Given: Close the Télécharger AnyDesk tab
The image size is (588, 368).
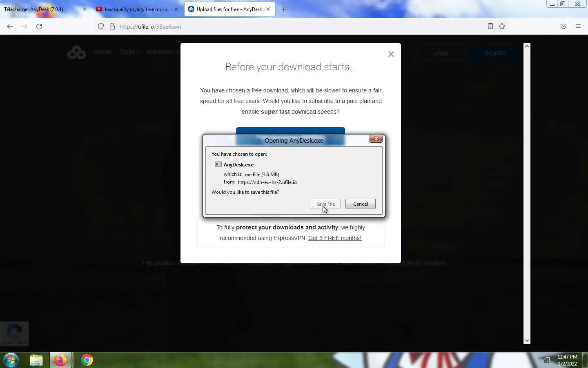Looking at the screenshot, I should [x=85, y=9].
